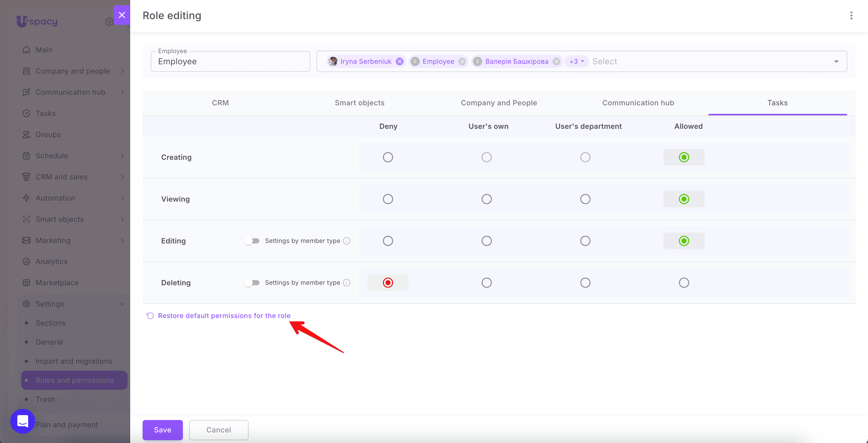The height and width of the screenshot is (443, 868).
Task: Remove Валерія Башкірова chip from members
Action: [x=557, y=61]
